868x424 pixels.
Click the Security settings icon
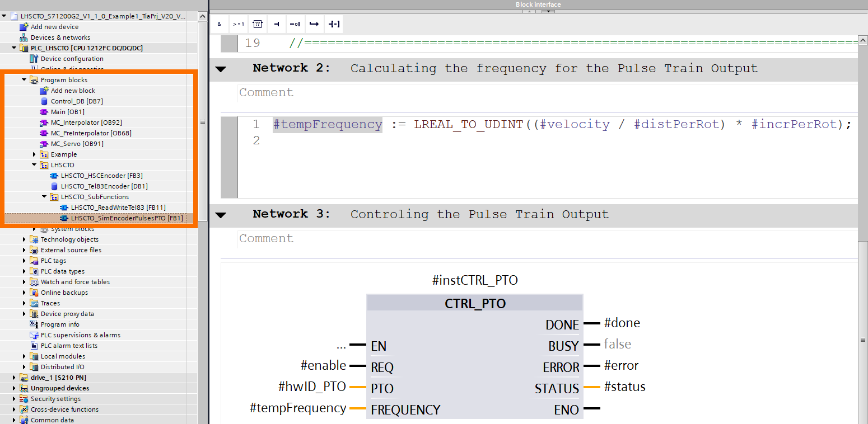click(24, 399)
